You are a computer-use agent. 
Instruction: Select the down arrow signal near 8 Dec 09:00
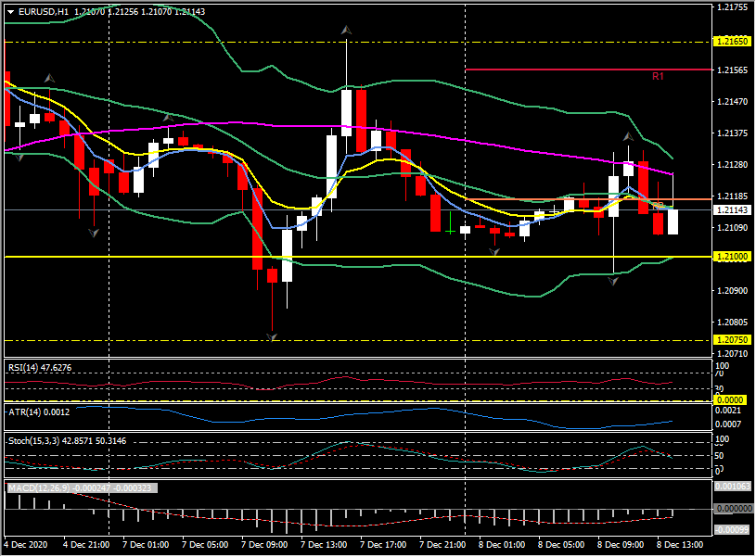click(x=612, y=281)
